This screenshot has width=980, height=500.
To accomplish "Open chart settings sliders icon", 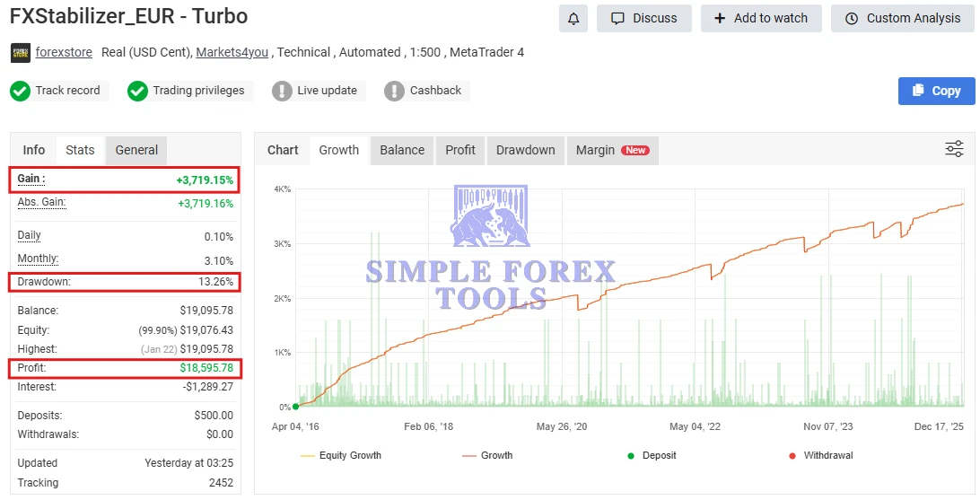I will [954, 149].
